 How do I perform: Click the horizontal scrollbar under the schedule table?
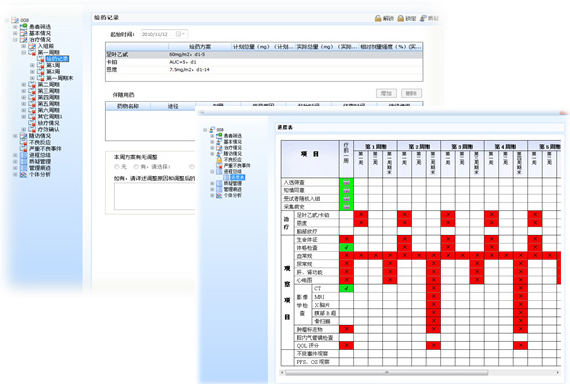tap(386, 372)
